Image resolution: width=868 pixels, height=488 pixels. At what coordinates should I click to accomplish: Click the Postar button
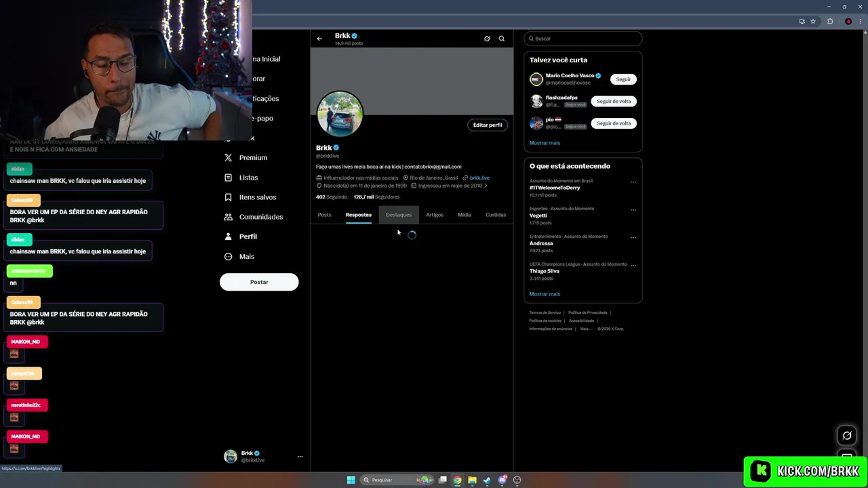259,282
